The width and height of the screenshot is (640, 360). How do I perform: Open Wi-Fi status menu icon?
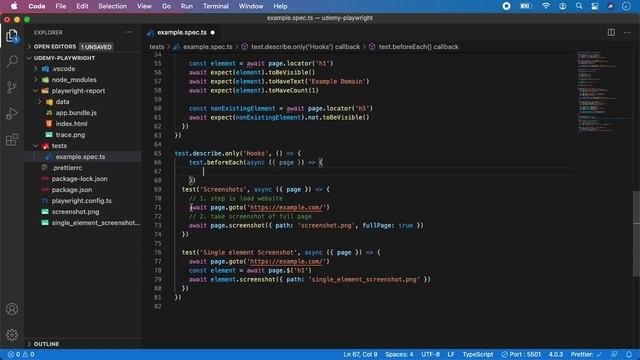546,6
